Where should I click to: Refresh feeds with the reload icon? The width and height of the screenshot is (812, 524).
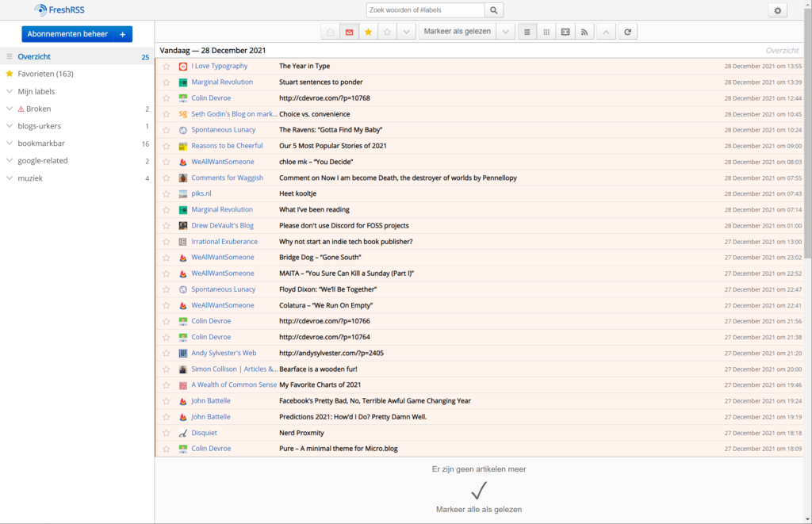tap(627, 32)
